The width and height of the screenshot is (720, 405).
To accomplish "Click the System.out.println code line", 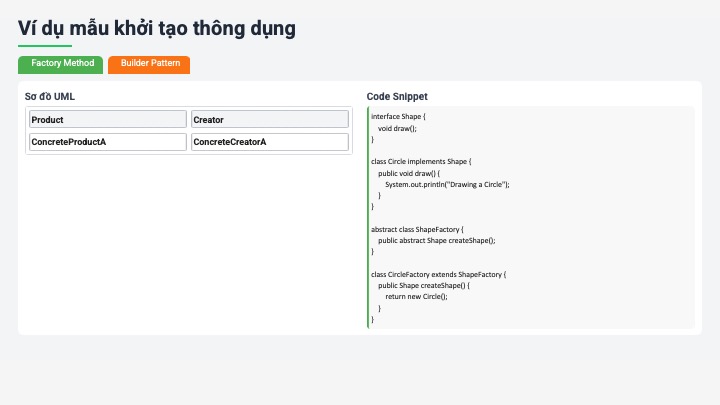I will pos(447,185).
